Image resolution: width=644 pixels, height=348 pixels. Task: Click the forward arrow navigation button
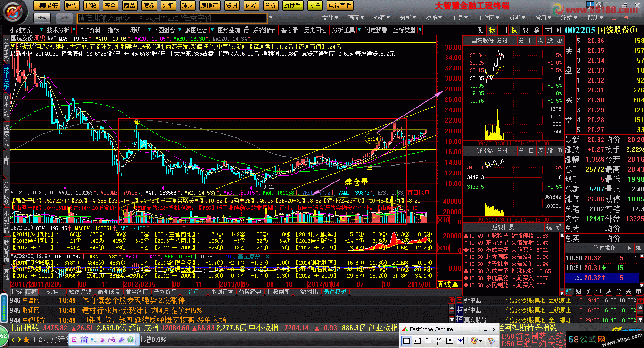coord(64,18)
